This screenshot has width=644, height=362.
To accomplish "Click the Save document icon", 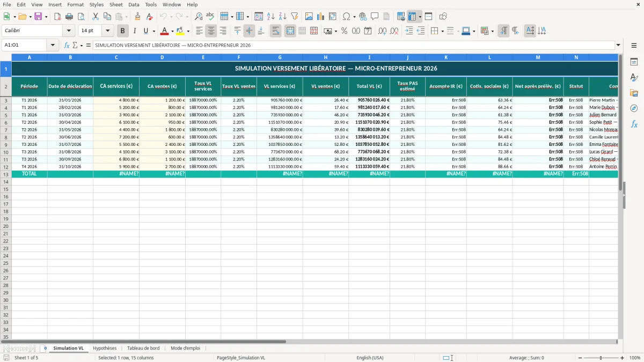I will [x=38, y=17].
